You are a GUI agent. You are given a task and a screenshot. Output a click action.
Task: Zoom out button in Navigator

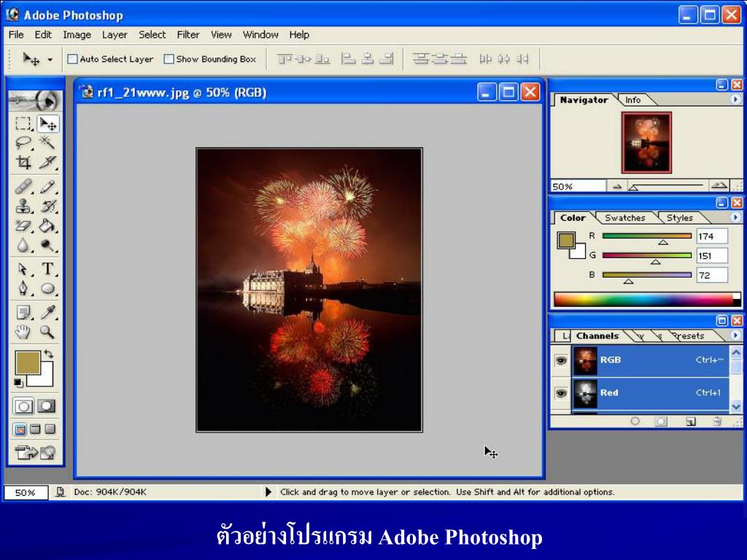(x=617, y=187)
